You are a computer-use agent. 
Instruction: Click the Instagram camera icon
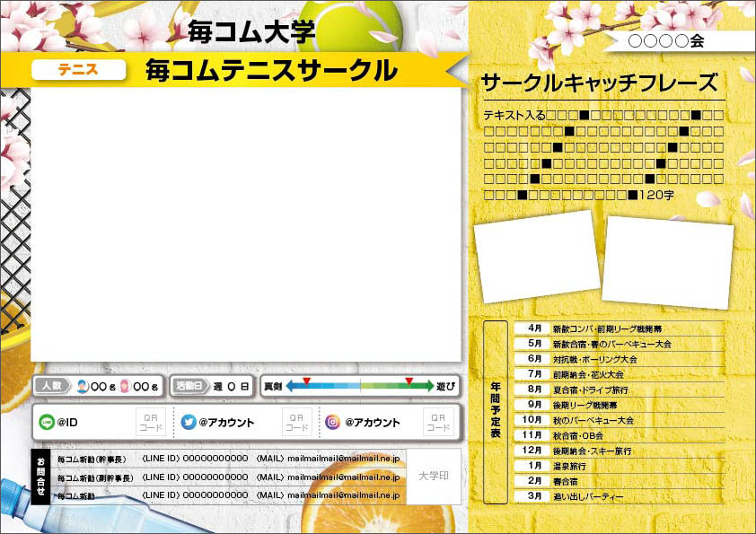(332, 422)
